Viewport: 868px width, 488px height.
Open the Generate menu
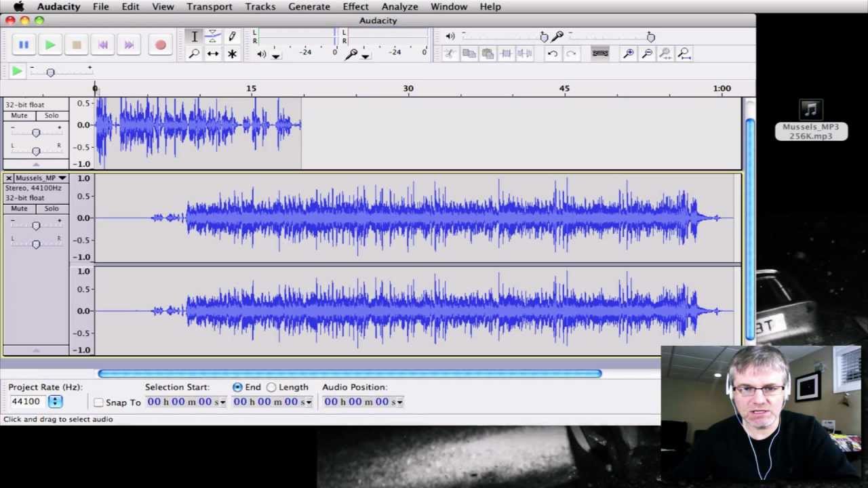pos(309,7)
